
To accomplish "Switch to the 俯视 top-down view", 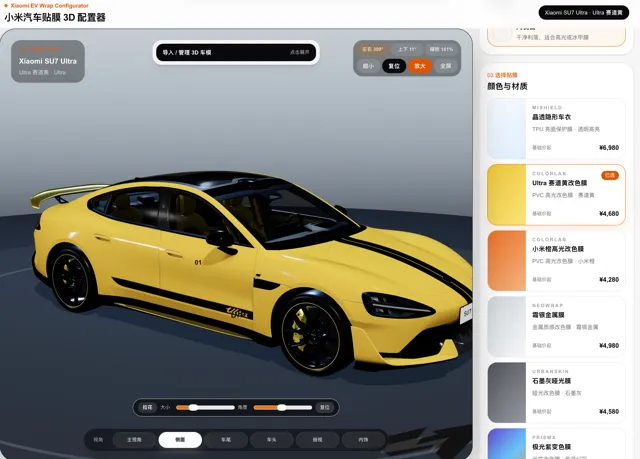I will (317, 440).
